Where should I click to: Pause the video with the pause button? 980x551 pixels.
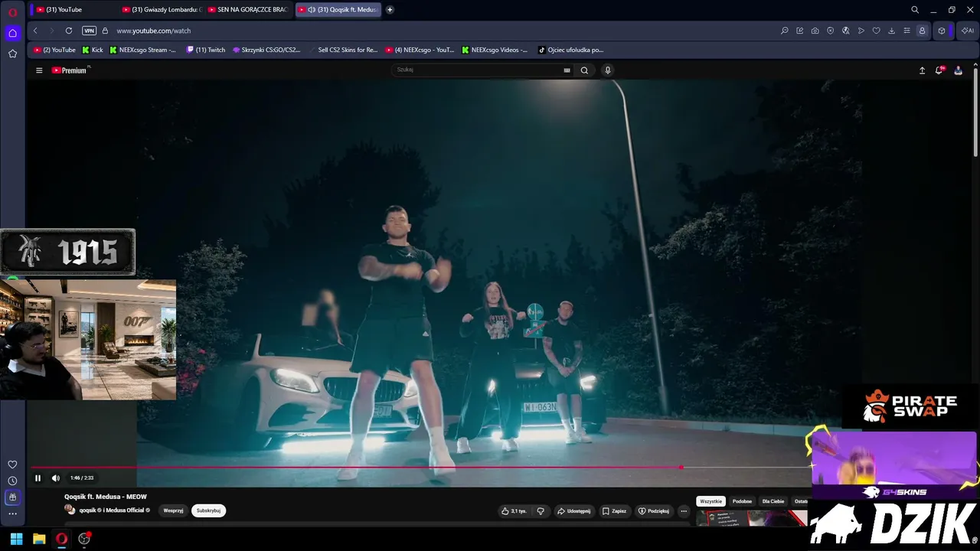pyautogui.click(x=38, y=478)
